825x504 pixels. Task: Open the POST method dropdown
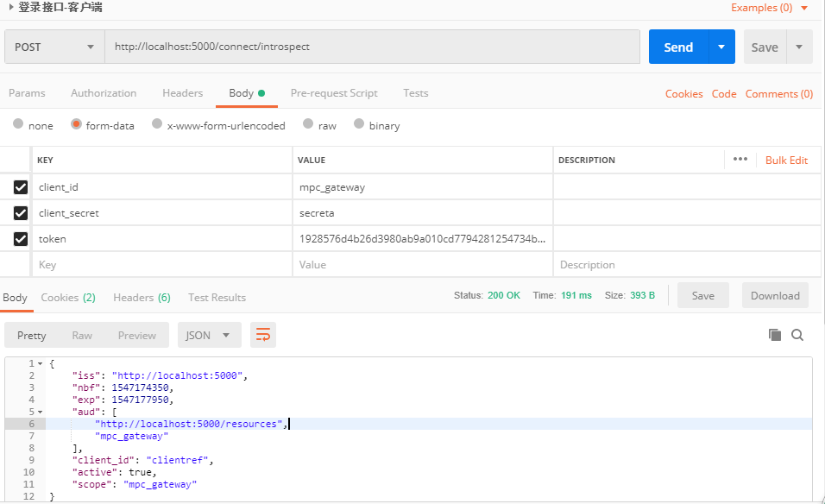click(54, 47)
